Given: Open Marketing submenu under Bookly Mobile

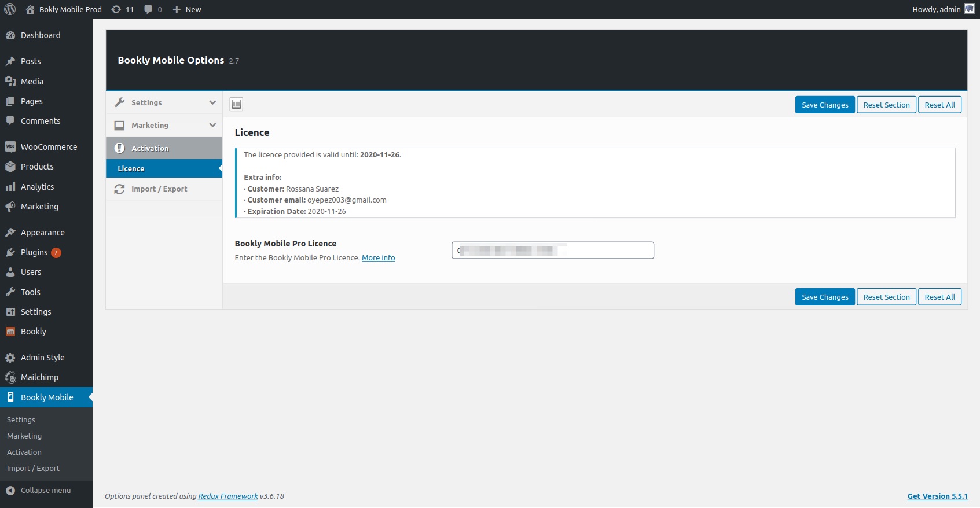Looking at the screenshot, I should 24,436.
